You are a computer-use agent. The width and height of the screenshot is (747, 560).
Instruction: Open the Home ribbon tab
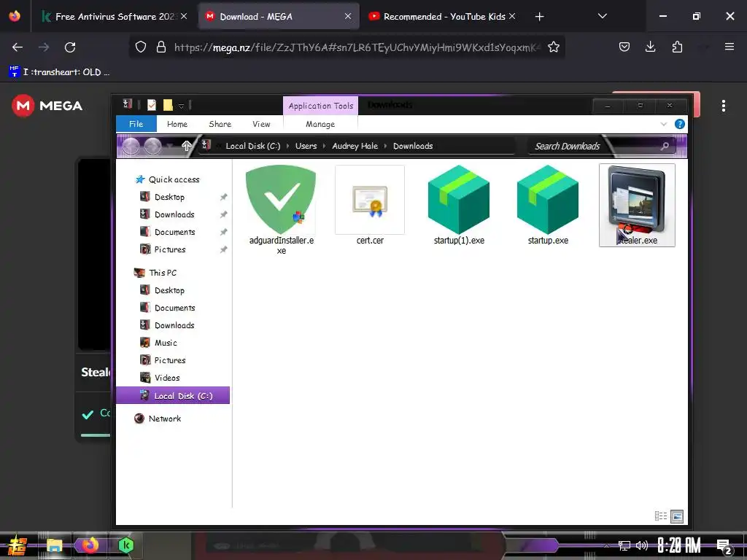(x=177, y=124)
